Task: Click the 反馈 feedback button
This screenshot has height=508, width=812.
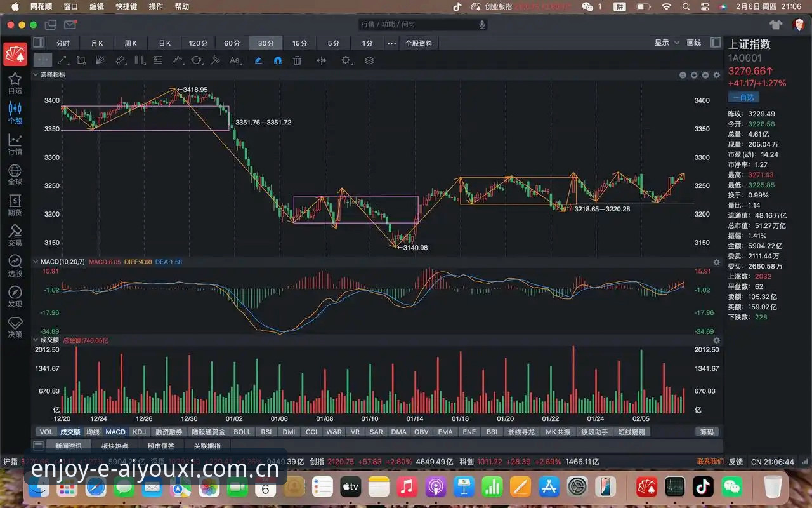Action: click(x=735, y=462)
